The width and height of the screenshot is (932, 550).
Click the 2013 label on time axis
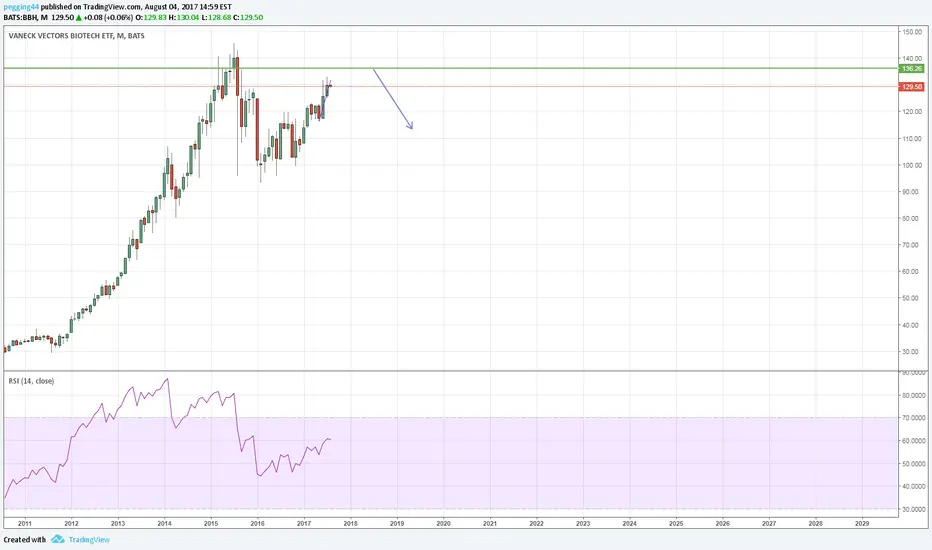[x=118, y=524]
